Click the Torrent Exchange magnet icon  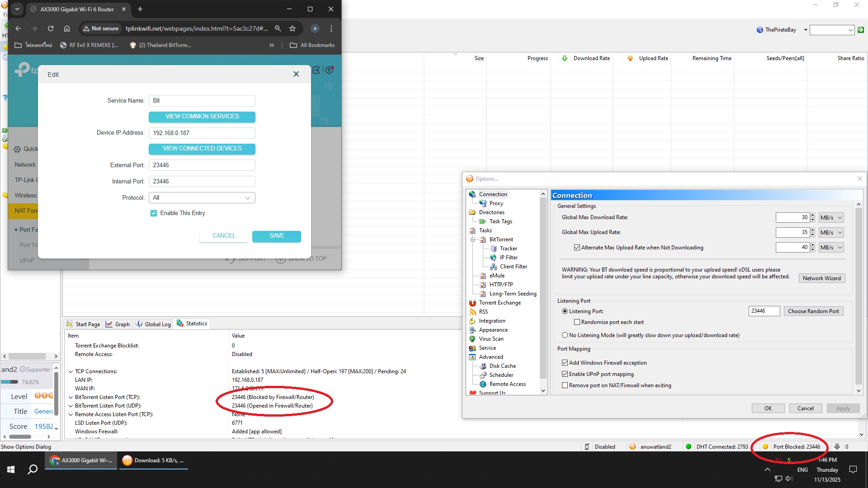point(472,303)
